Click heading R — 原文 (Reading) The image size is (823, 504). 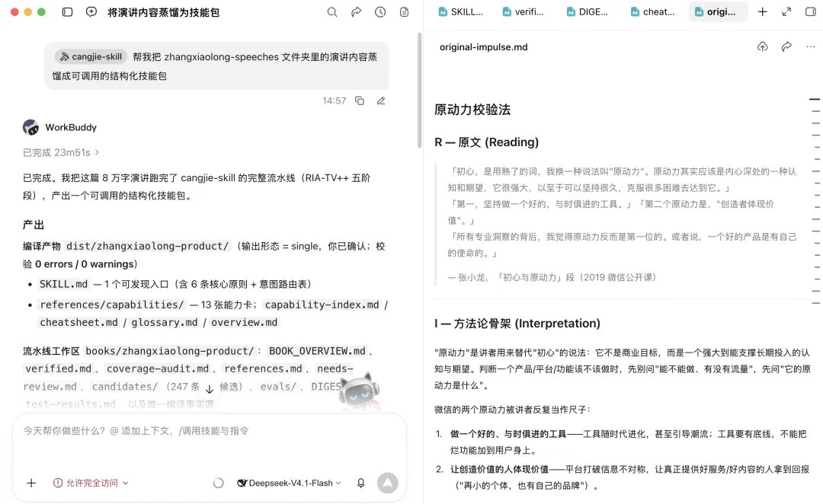click(486, 142)
